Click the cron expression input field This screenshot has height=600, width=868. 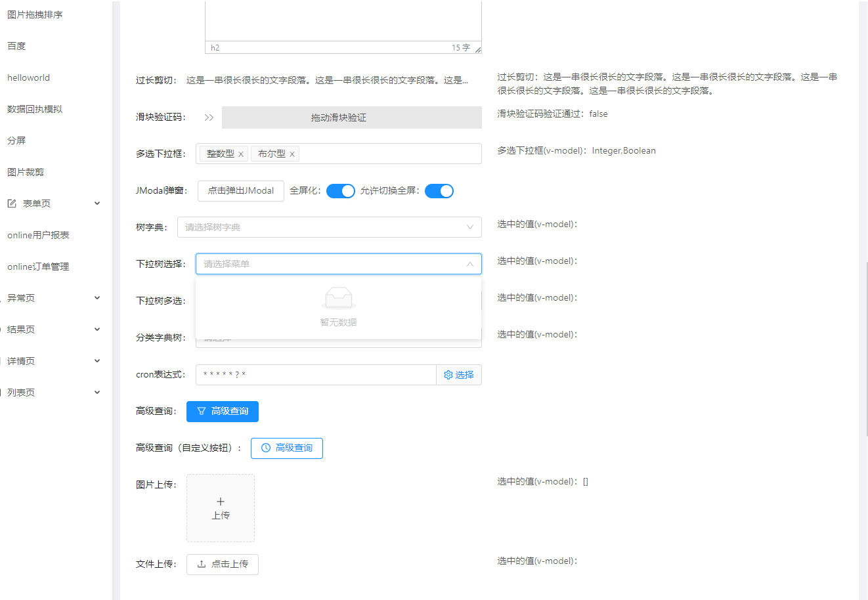316,375
